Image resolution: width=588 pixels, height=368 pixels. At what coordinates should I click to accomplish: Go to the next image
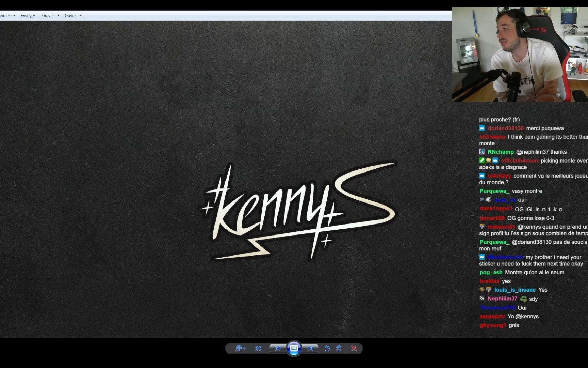pyautogui.click(x=310, y=348)
